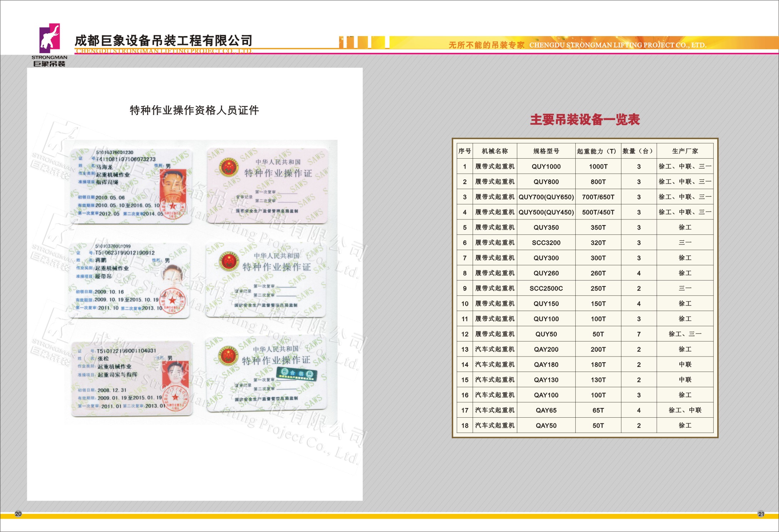Click the 主要吊装设备一览表 heading
Screen dimensions: 779x532
[585, 119]
